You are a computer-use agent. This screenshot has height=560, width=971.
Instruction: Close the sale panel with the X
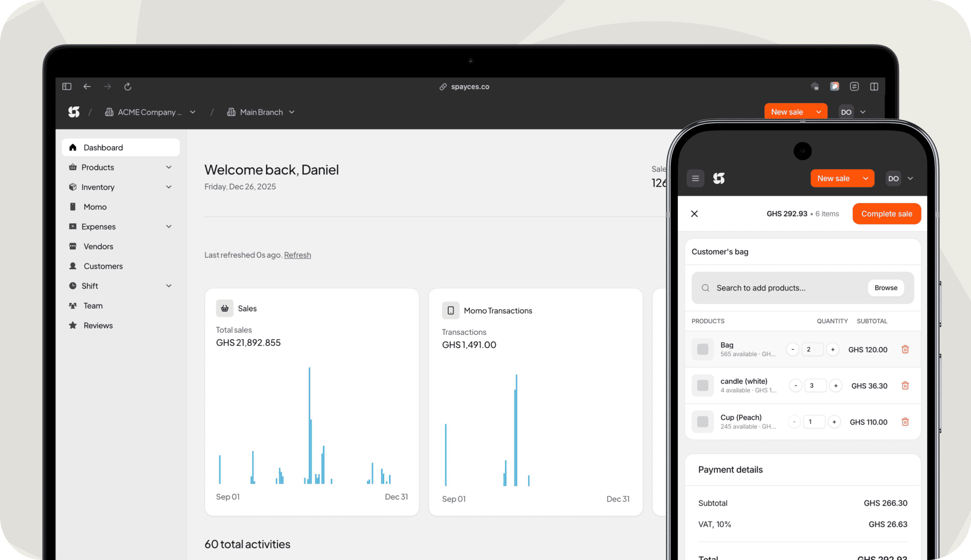pos(694,214)
